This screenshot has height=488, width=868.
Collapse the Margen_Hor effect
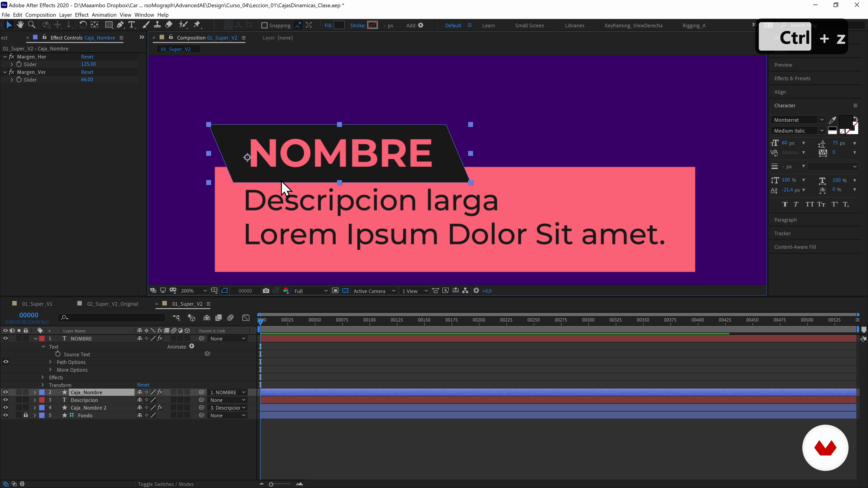5,56
